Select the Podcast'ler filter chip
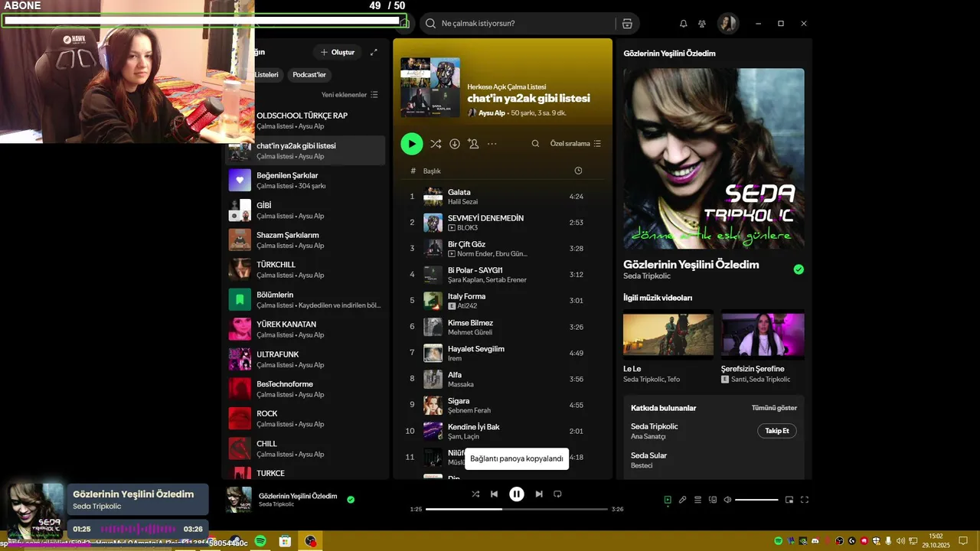This screenshot has width=980, height=551. pyautogui.click(x=309, y=75)
